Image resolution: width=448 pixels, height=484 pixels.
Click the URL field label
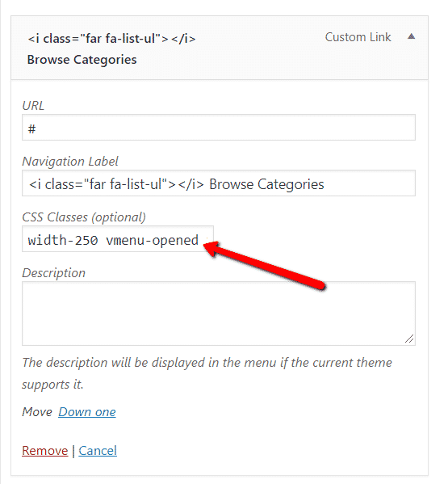[x=33, y=106]
